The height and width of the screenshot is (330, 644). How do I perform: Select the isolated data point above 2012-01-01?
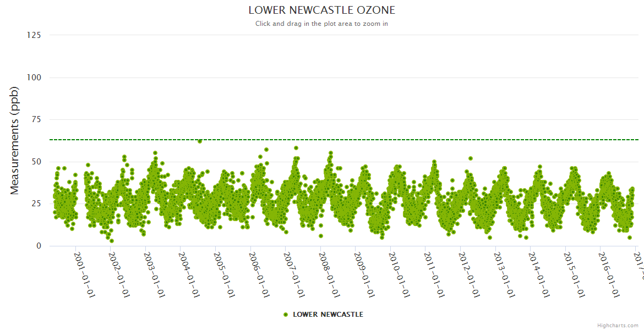tap(471, 158)
